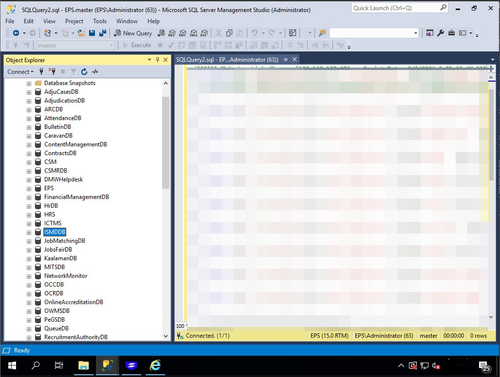This screenshot has height=377, width=500.
Task: Open the Help menu
Action: (153, 21)
